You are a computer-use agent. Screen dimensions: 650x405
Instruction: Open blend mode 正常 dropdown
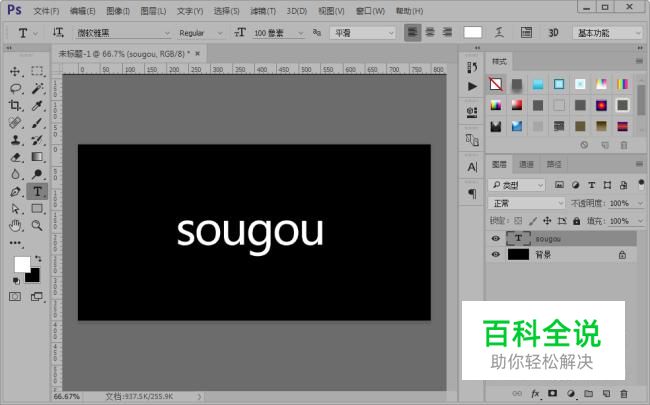click(526, 203)
